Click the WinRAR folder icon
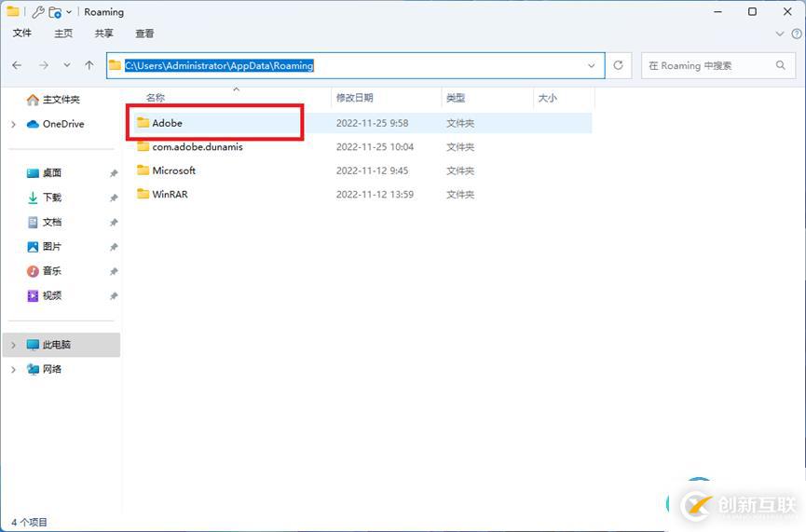 coord(143,194)
